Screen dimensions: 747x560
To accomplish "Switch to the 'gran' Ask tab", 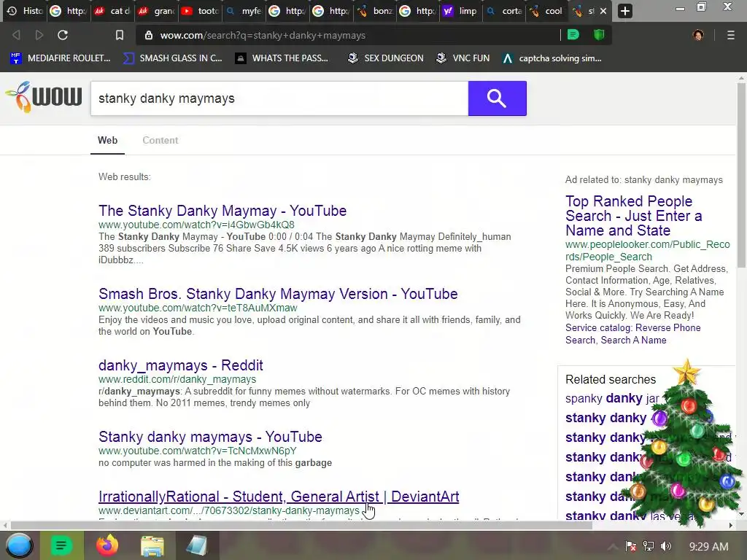I will 157,11.
